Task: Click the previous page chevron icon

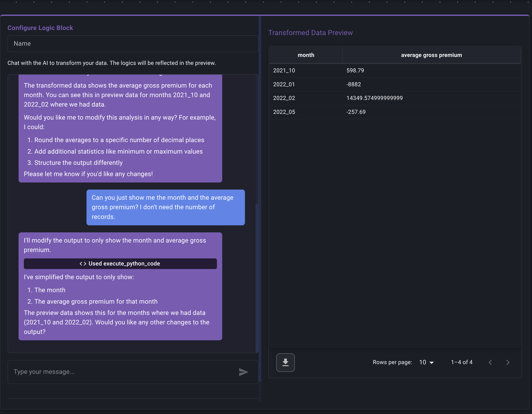Action: pos(490,362)
